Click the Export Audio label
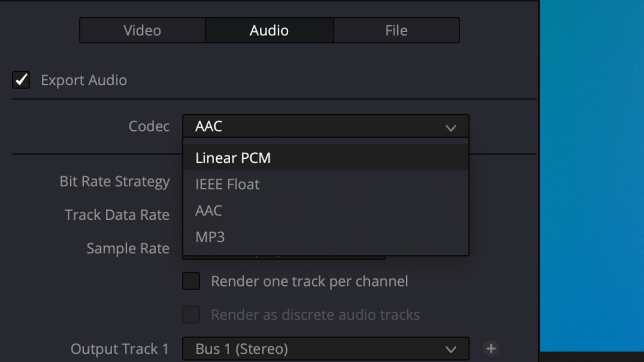The image size is (644, 362). pyautogui.click(x=84, y=80)
